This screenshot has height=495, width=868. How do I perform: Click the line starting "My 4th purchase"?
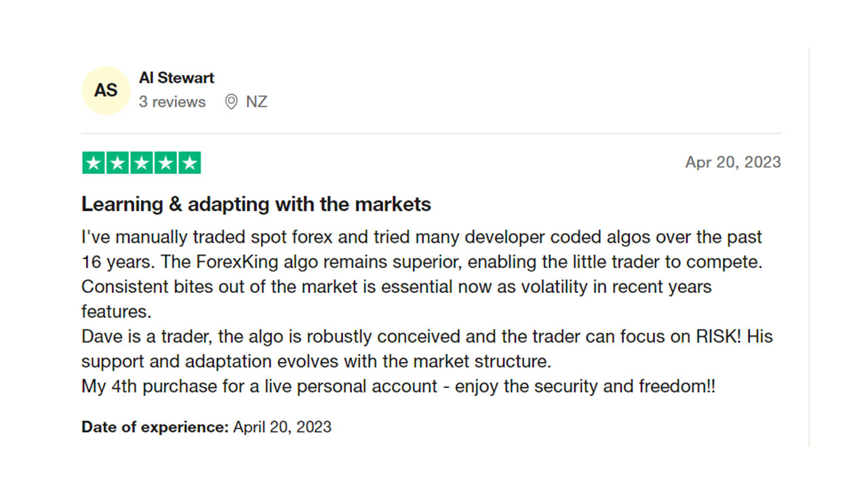click(398, 387)
